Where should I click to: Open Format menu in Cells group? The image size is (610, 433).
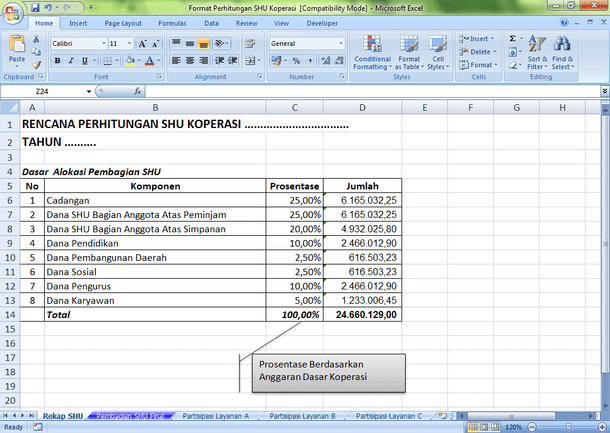click(479, 65)
